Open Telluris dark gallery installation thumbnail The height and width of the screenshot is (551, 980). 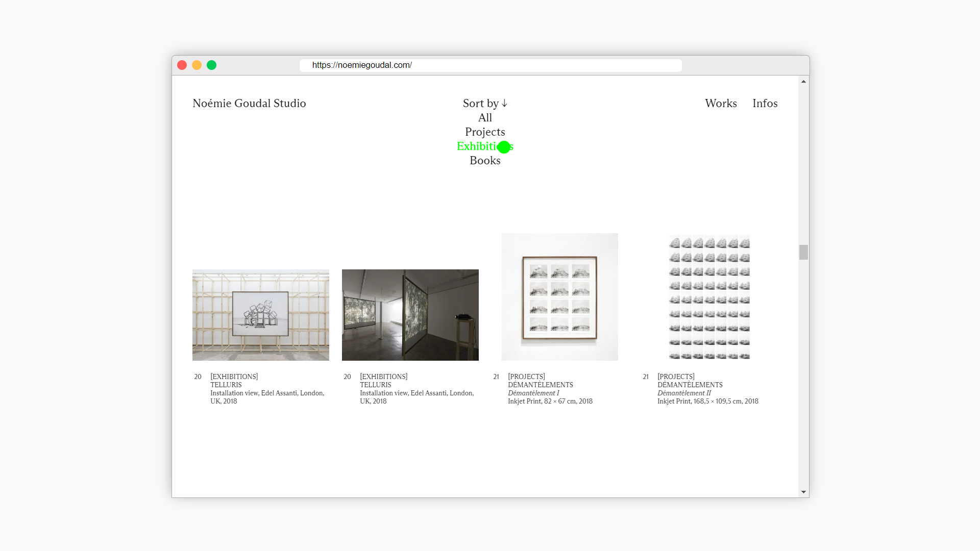point(410,315)
